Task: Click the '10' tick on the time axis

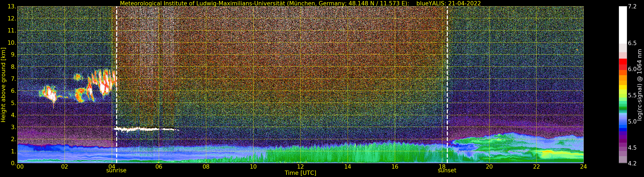Action: [253, 167]
